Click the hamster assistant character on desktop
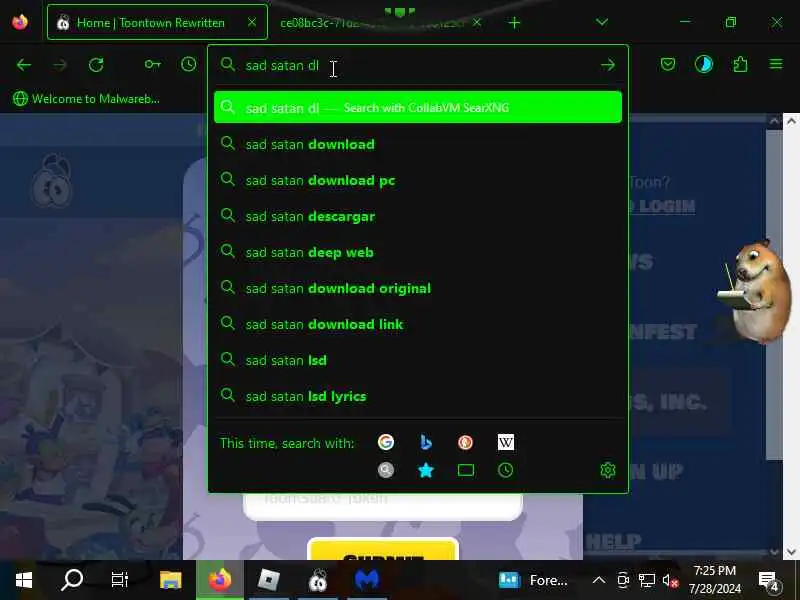The height and width of the screenshot is (600, 800). (758, 291)
